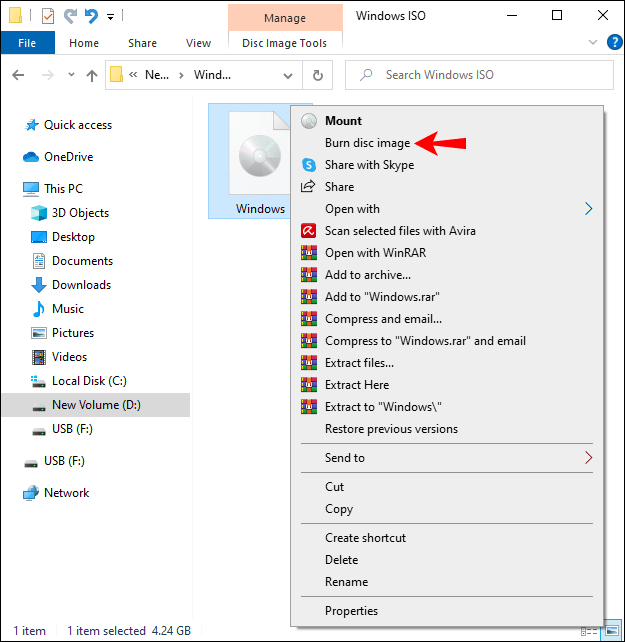Switch to Details view in status bar

pos(589,631)
